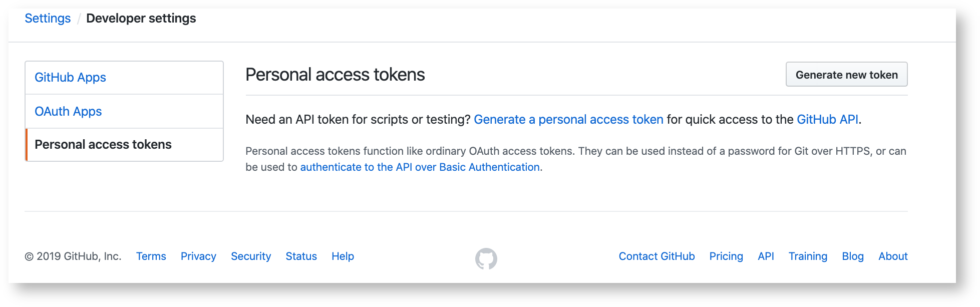The width and height of the screenshot is (980, 307).
Task: Click the Generate new token button
Action: 846,75
